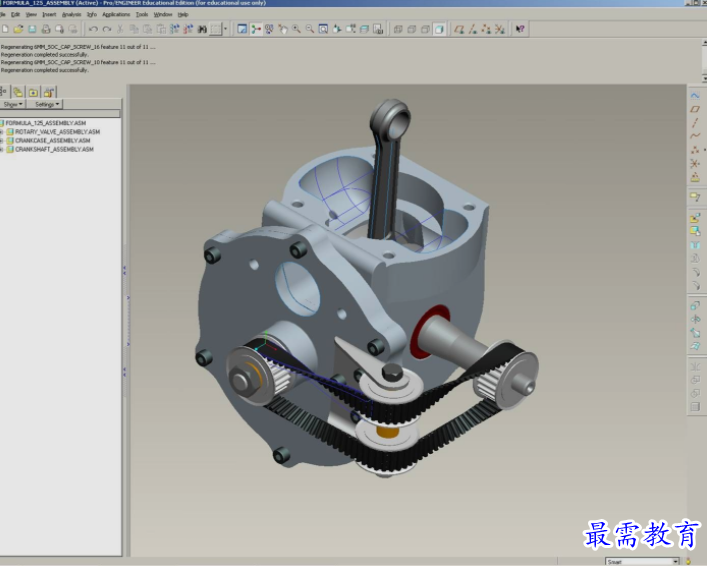
Task: Open the Tools menu
Action: pos(142,14)
